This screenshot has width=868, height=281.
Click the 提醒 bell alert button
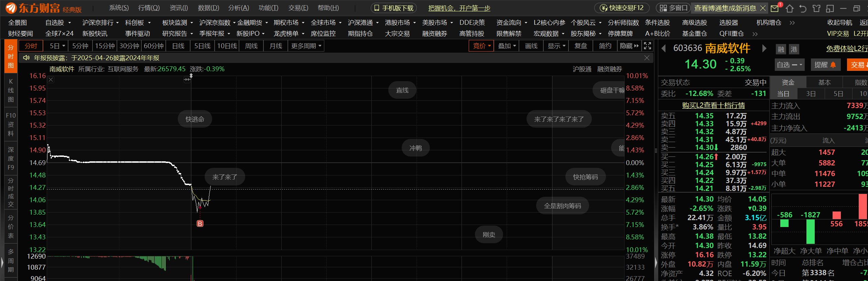[825, 65]
